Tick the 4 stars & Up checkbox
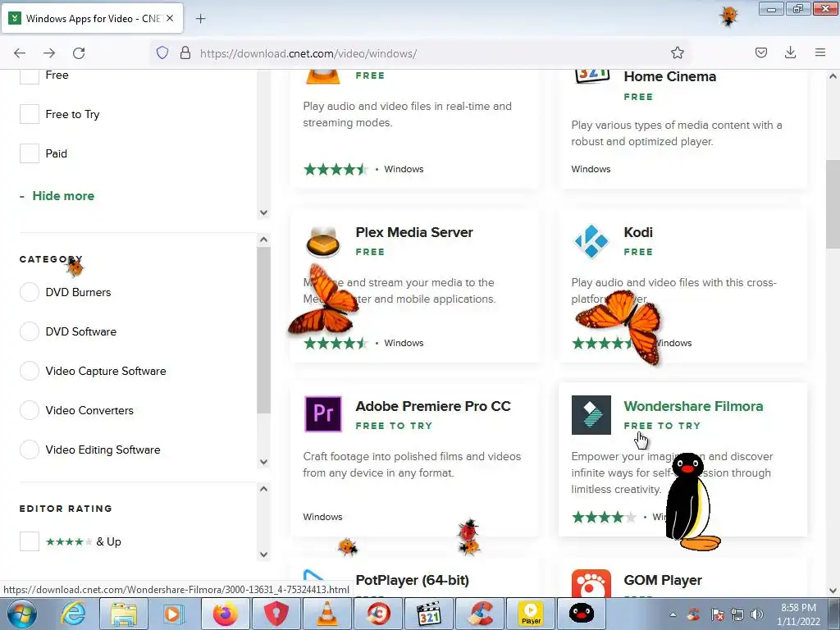The width and height of the screenshot is (840, 630). point(30,541)
